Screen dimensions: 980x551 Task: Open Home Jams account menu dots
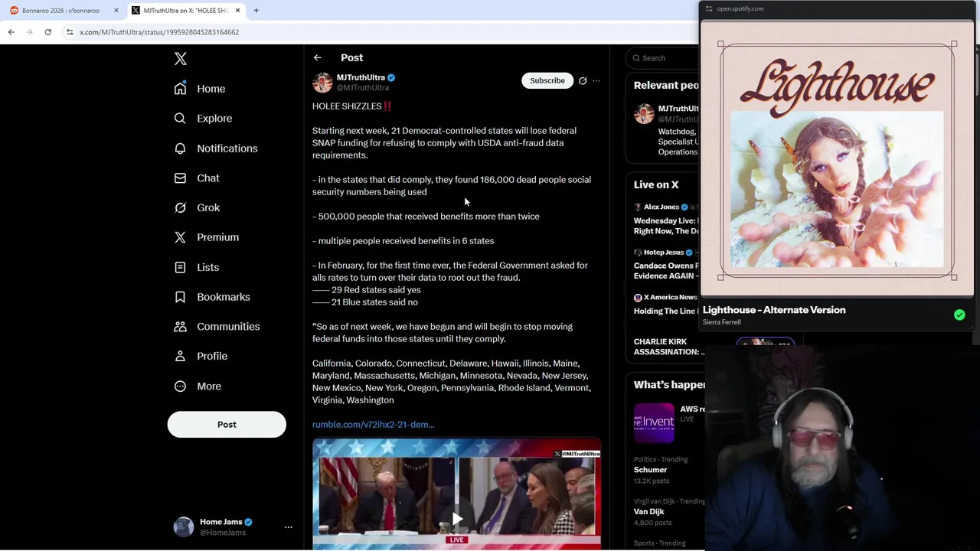289,527
